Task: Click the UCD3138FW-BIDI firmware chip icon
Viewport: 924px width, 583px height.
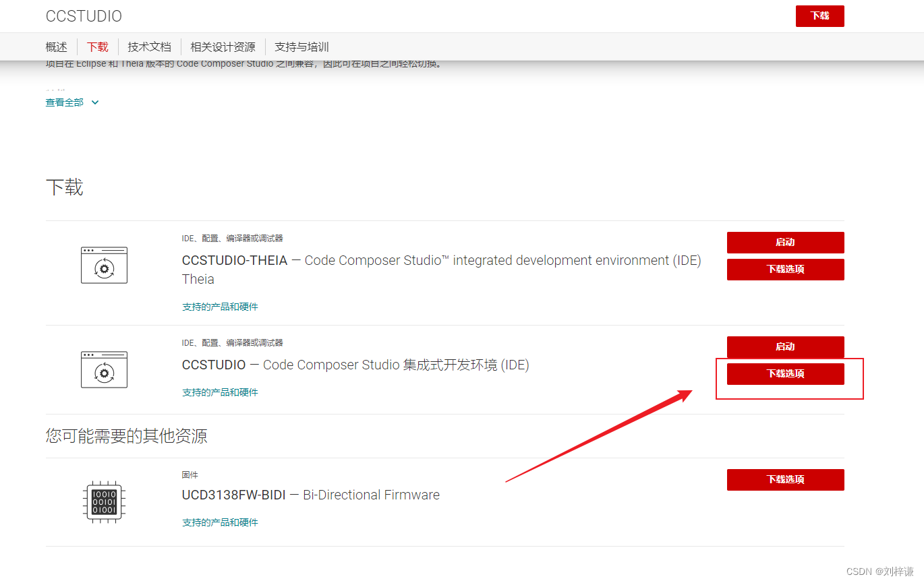Action: 104,502
